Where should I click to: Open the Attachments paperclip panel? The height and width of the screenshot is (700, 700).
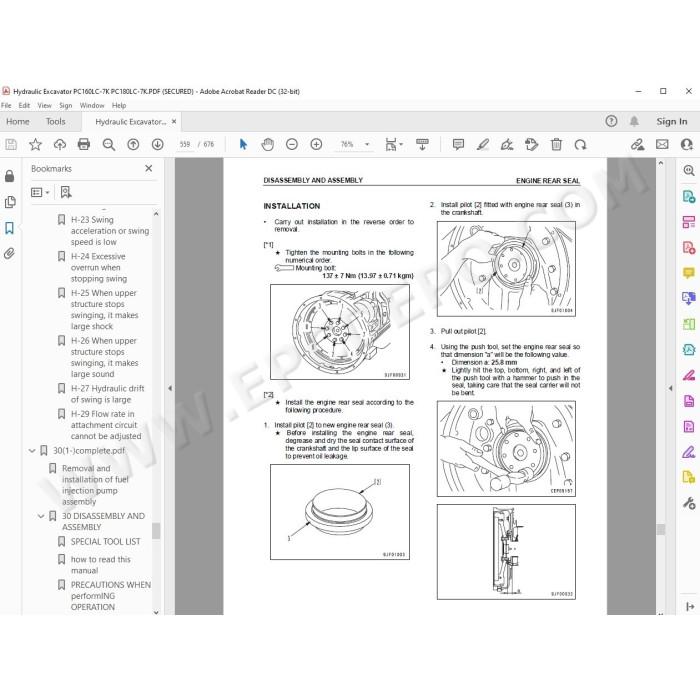tap(9, 254)
